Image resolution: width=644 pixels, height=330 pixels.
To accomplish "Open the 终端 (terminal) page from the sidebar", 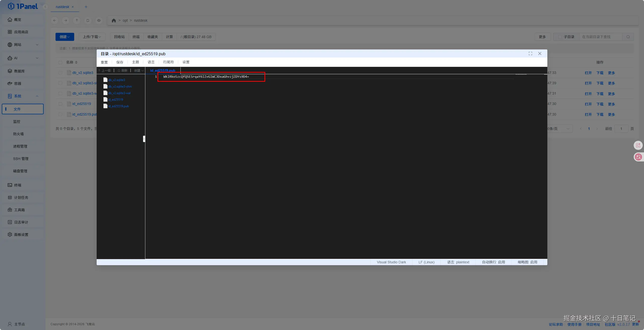I will click(17, 185).
